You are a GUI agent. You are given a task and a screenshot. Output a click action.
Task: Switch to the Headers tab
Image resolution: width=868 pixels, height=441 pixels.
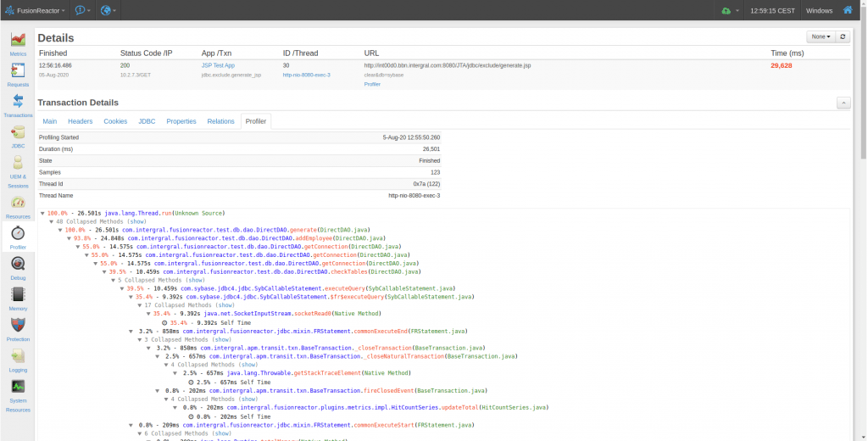click(81, 121)
